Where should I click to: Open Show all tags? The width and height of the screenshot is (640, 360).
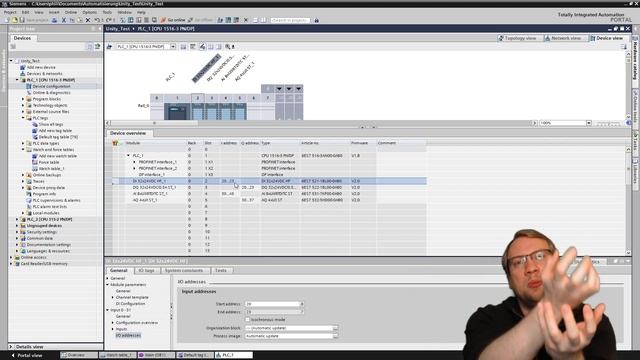coord(51,124)
